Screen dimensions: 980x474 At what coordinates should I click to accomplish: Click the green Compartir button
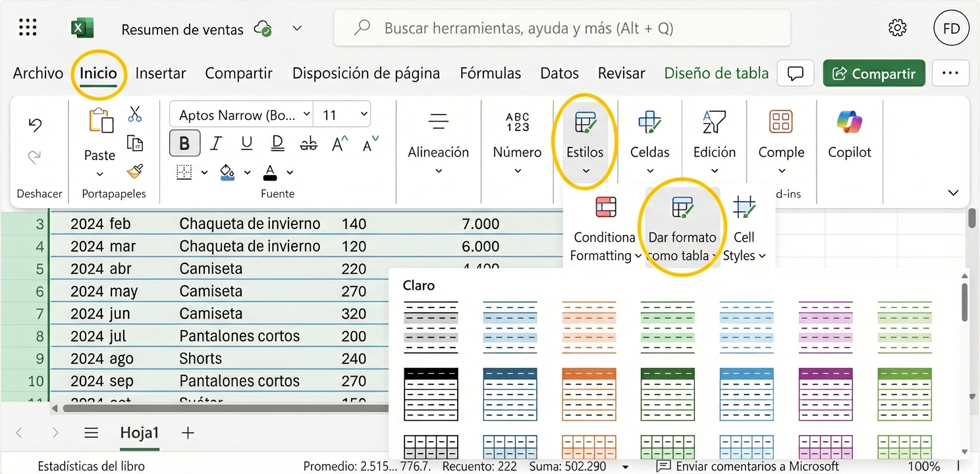tap(873, 73)
